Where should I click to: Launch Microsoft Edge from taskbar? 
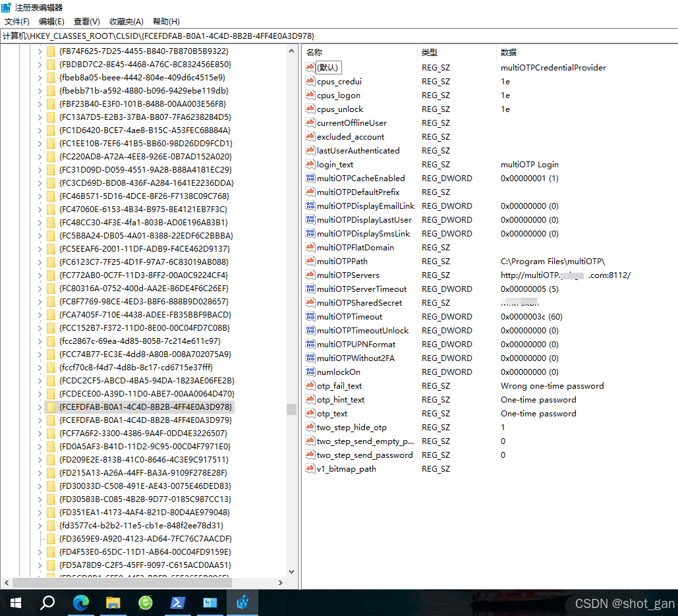[81, 603]
